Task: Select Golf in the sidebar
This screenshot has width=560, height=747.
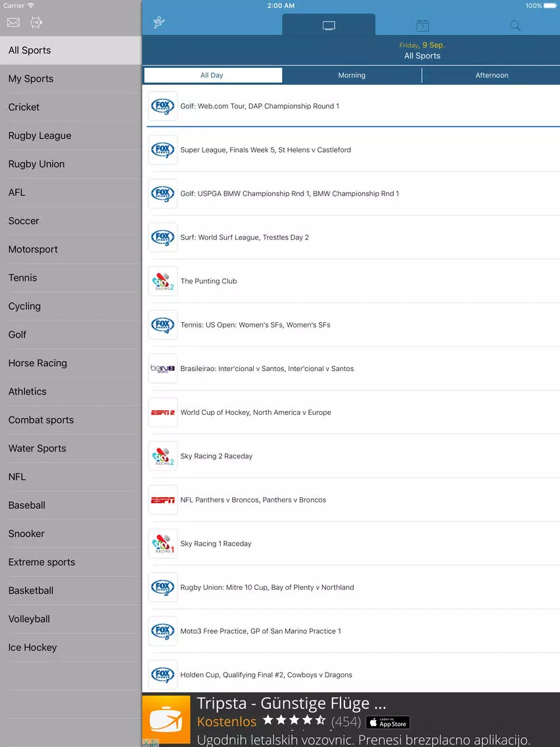Action: (x=70, y=335)
